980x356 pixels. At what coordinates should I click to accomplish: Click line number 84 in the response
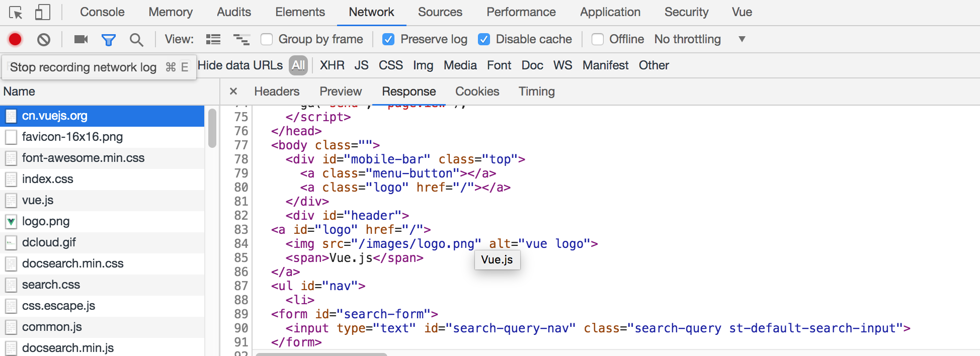click(x=241, y=244)
